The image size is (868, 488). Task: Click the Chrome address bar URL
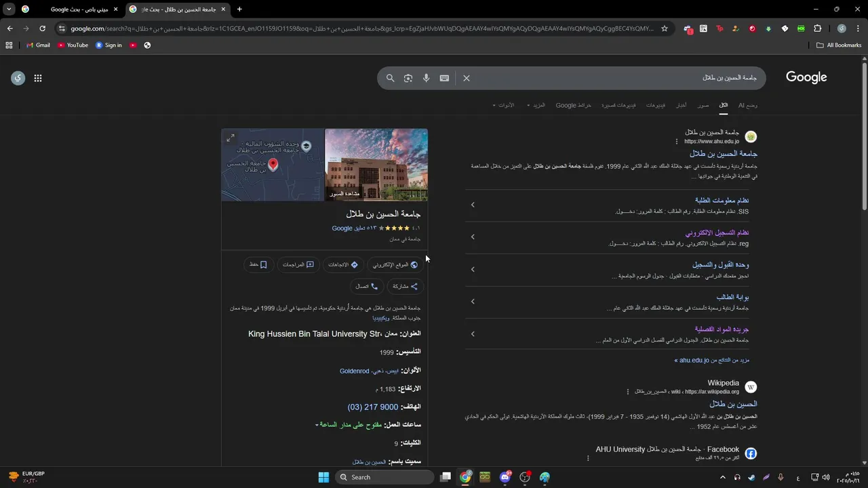tap(362, 28)
